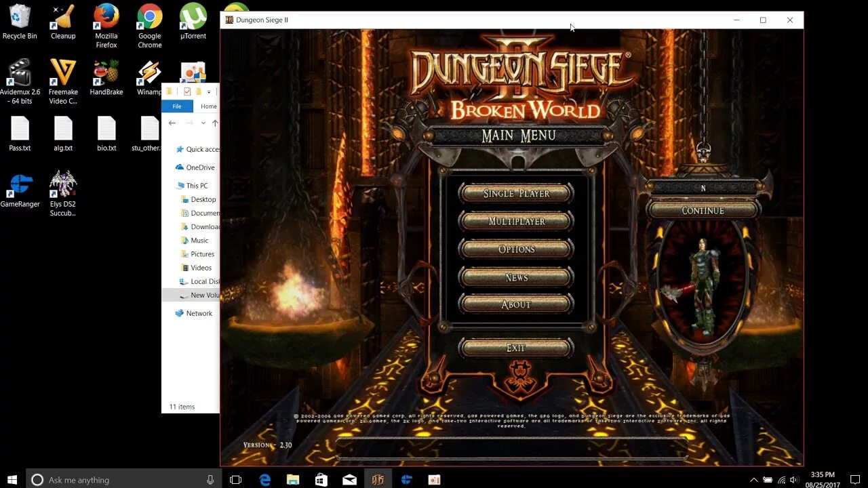Open the Wi-Fi network tray icon

pyautogui.click(x=781, y=480)
